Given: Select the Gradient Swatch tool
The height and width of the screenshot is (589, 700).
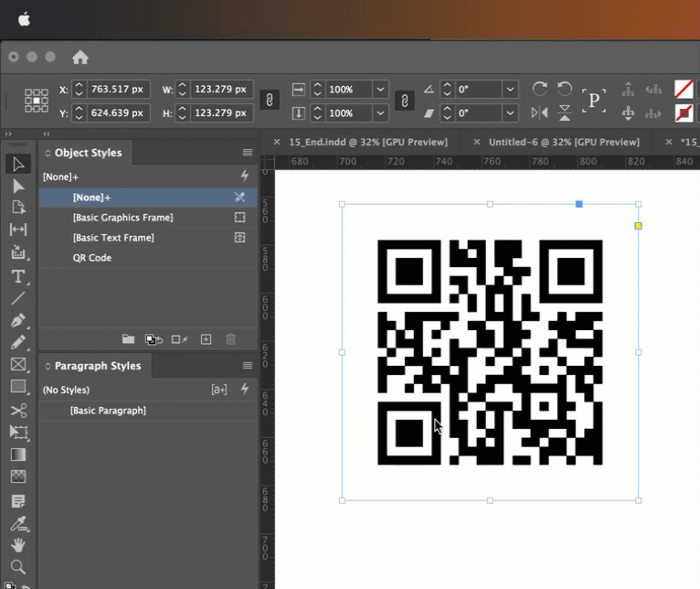Looking at the screenshot, I should click(x=18, y=455).
